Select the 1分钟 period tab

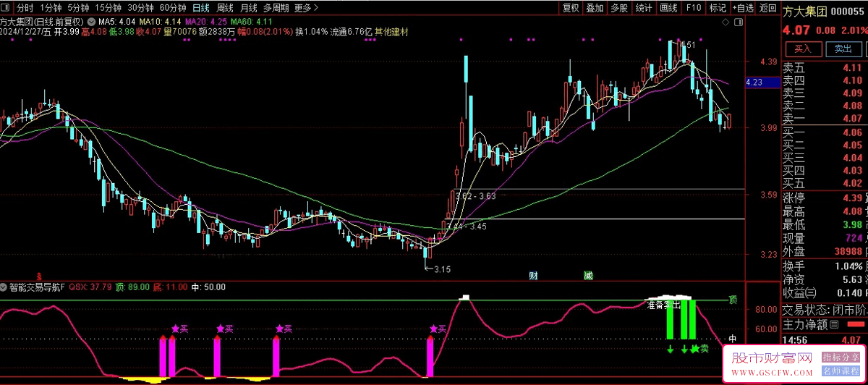[51, 8]
